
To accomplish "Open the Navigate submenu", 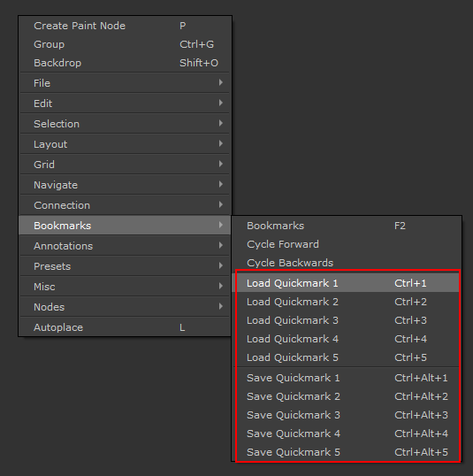I will click(x=125, y=185).
